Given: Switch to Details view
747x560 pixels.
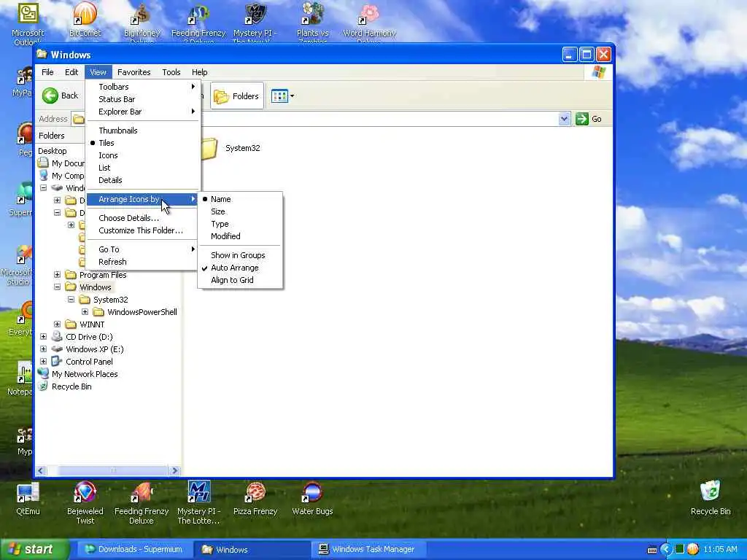Looking at the screenshot, I should (142, 180).
